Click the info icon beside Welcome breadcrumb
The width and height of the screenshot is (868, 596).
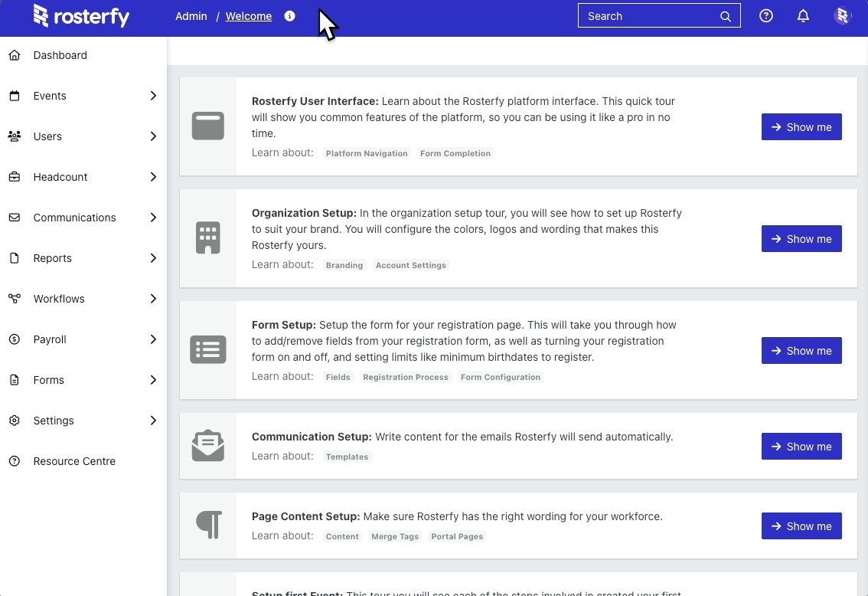click(x=289, y=16)
